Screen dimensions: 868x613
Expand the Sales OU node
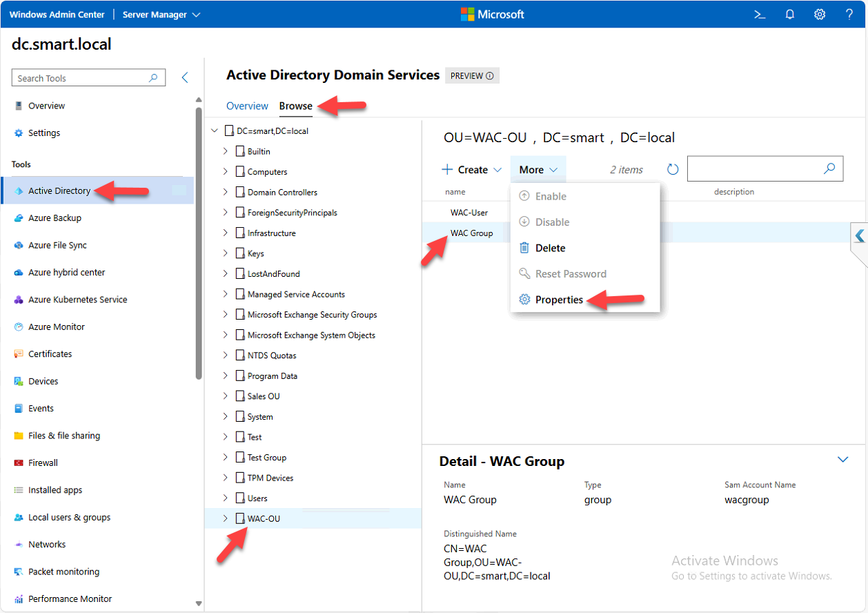(225, 396)
